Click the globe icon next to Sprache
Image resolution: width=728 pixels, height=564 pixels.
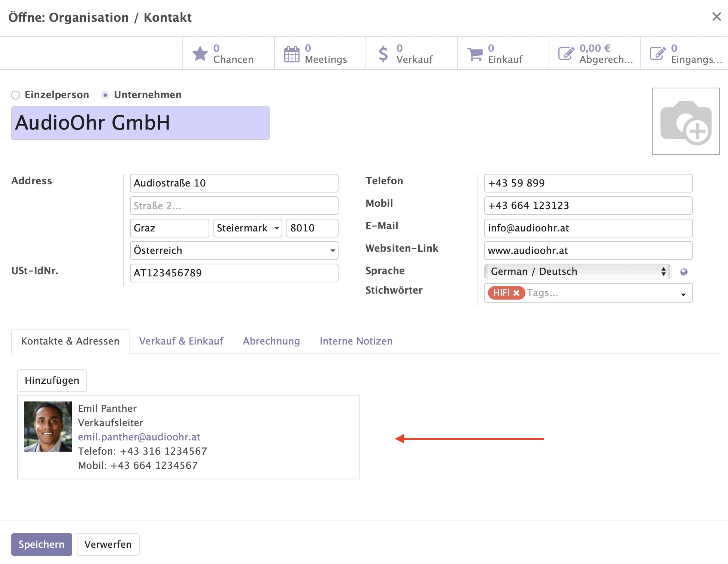point(684,272)
